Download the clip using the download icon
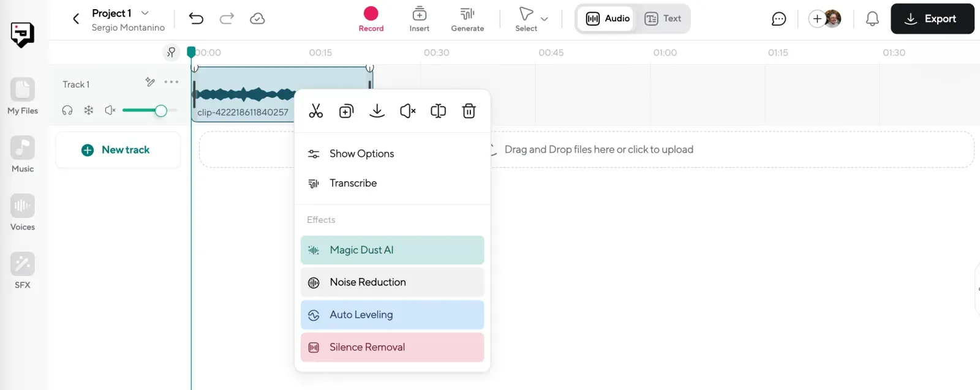Image resolution: width=980 pixels, height=390 pixels. coord(377,111)
